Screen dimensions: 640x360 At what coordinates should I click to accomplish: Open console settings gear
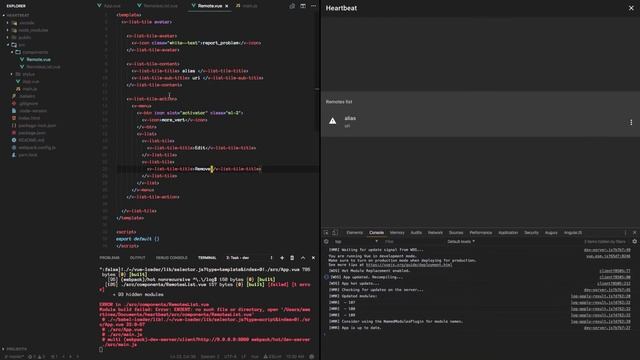[634, 242]
